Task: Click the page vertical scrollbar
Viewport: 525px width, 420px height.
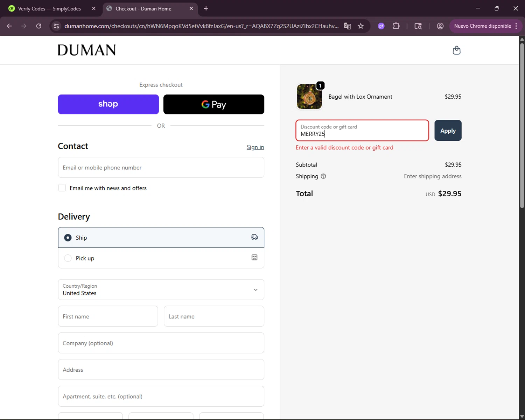Action: [522, 126]
